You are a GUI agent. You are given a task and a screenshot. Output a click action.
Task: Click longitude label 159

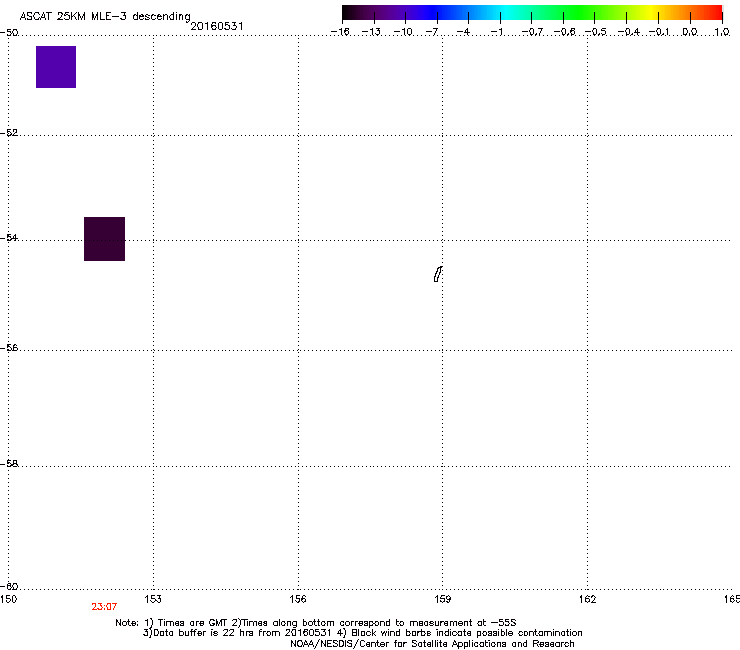[x=443, y=599]
